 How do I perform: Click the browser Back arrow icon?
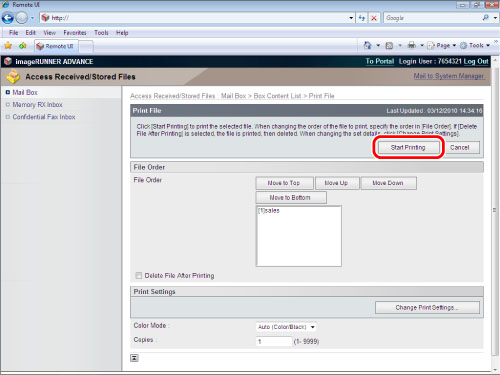[8, 18]
